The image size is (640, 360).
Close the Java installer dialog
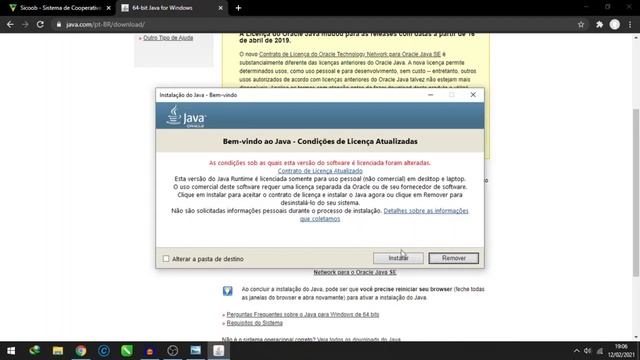[x=473, y=95]
